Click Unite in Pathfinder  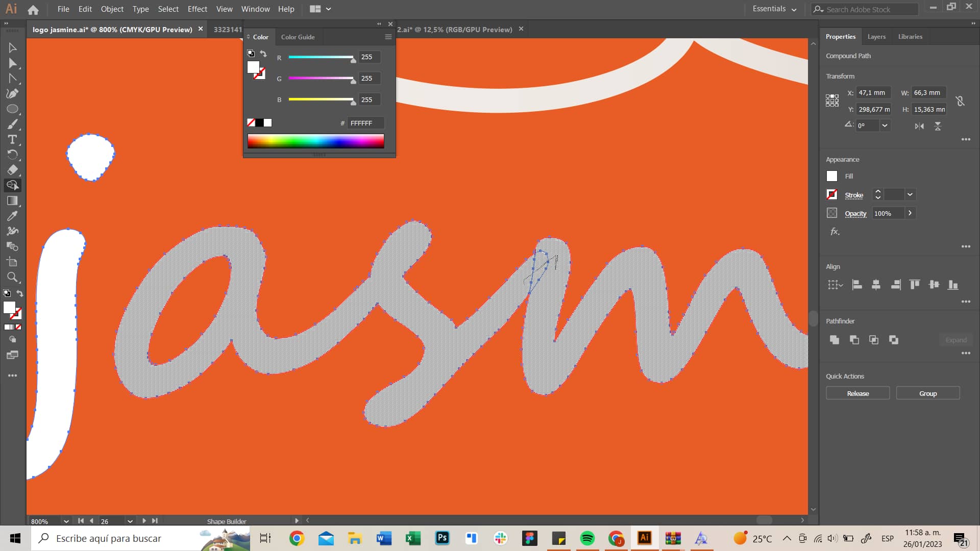tap(835, 340)
